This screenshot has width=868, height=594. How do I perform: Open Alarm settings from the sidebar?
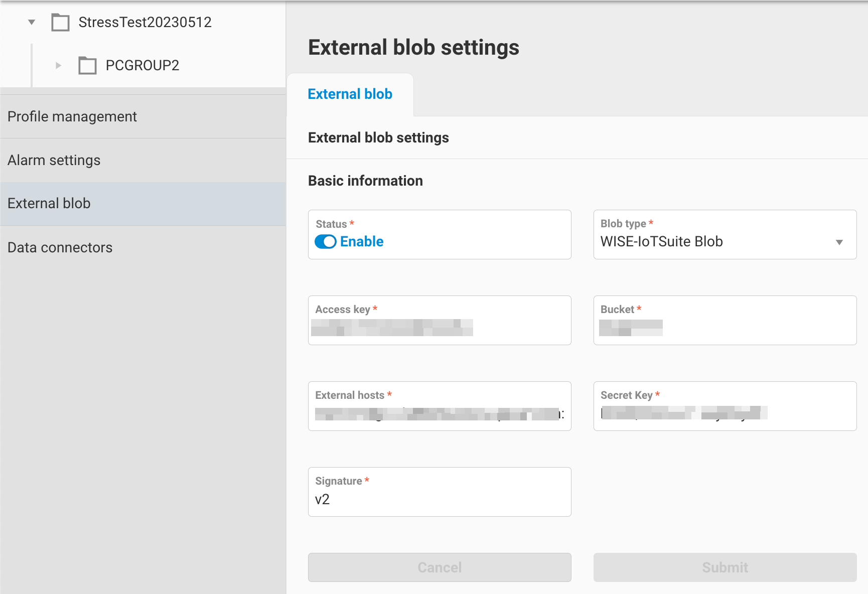click(54, 160)
